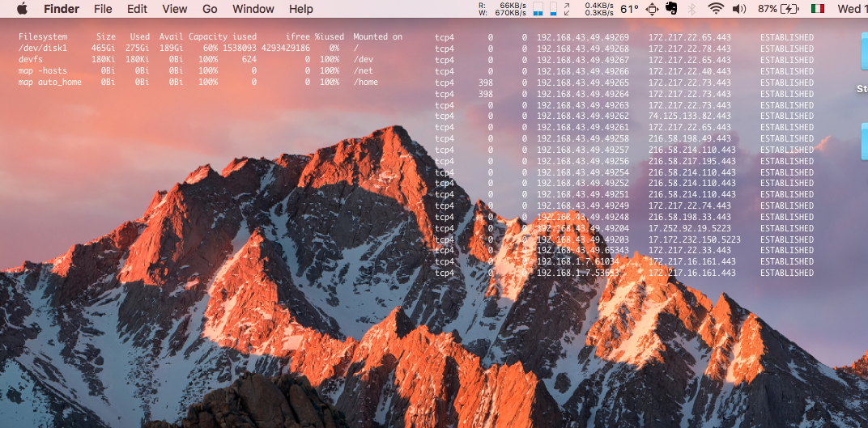This screenshot has width=868, height=428.
Task: Click the '189Gi' available space value
Action: point(172,48)
